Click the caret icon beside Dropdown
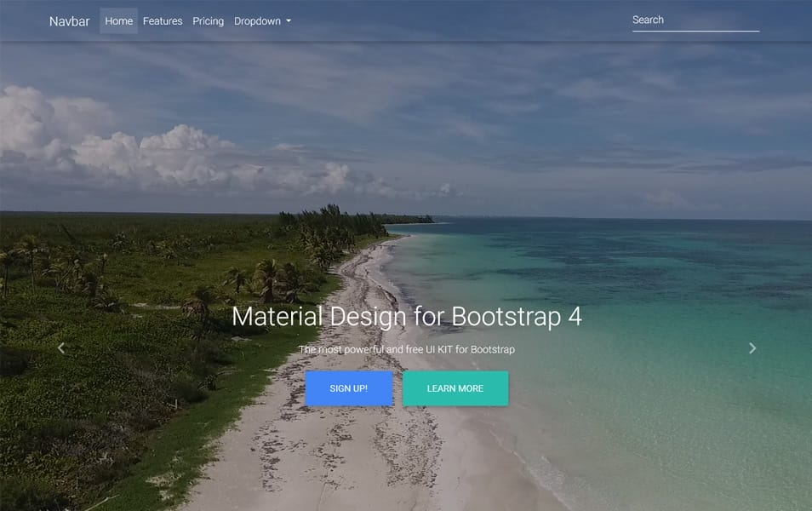The height and width of the screenshot is (511, 812). tap(289, 21)
